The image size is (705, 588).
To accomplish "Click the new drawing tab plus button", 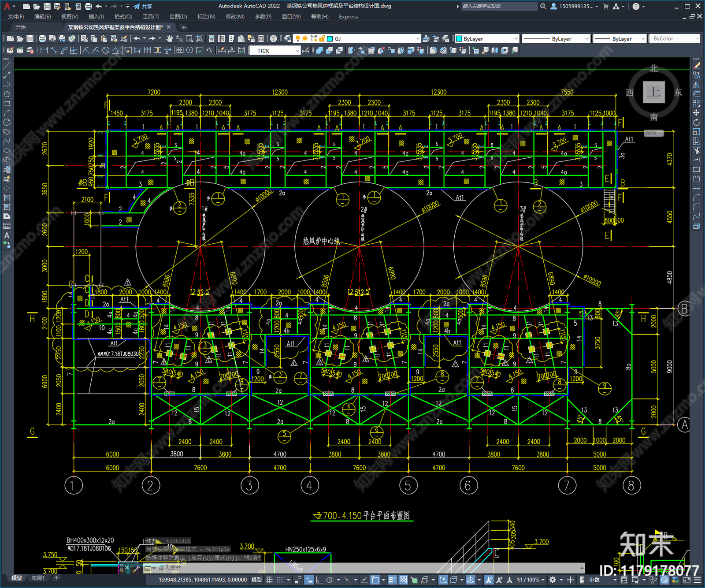I will pyautogui.click(x=184, y=27).
